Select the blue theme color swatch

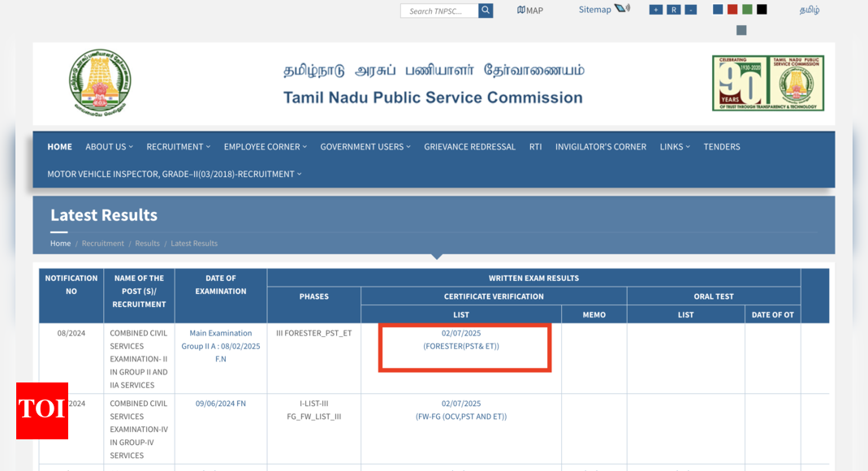click(718, 10)
